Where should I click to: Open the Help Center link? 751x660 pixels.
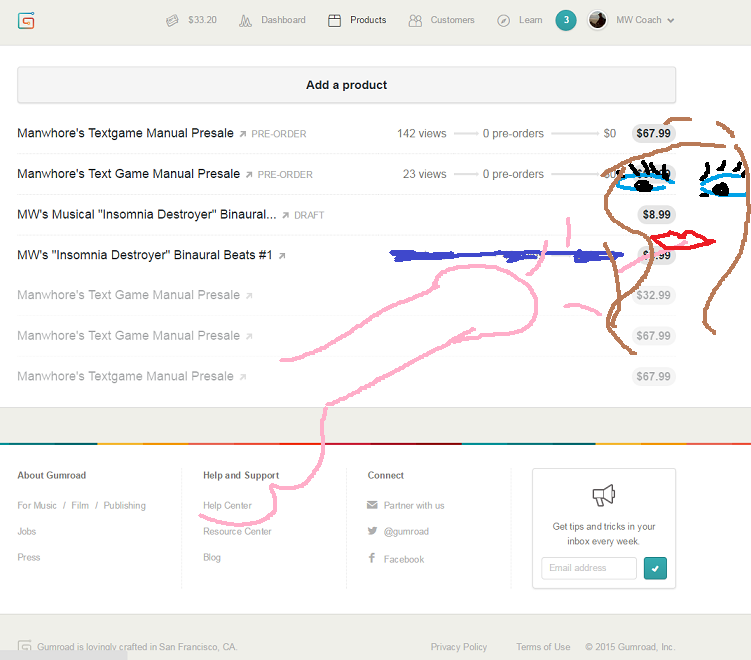[x=227, y=506]
